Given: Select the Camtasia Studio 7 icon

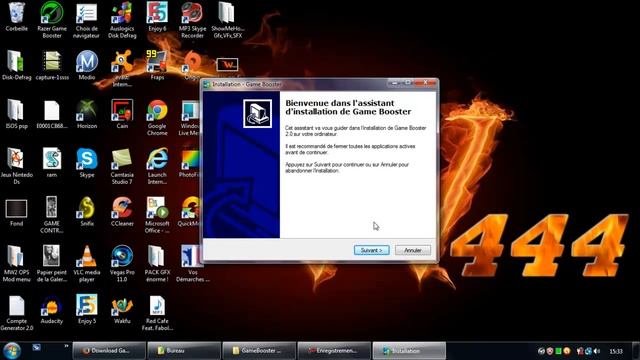Looking at the screenshot, I should [x=122, y=166].
